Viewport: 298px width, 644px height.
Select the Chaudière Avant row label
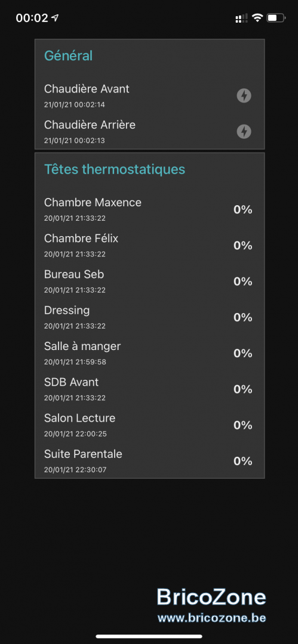[87, 89]
